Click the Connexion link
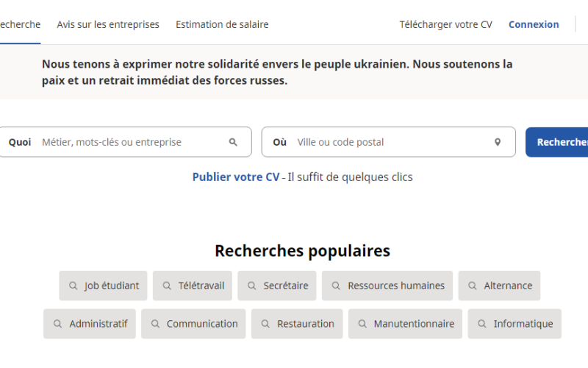This screenshot has width=588, height=368. pyautogui.click(x=534, y=24)
